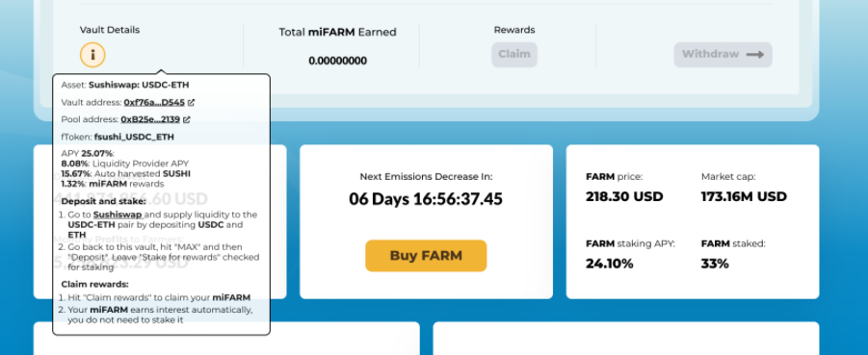Select the 8.08% Liquidity Provider APY line
The width and height of the screenshot is (868, 355).
coord(125,164)
